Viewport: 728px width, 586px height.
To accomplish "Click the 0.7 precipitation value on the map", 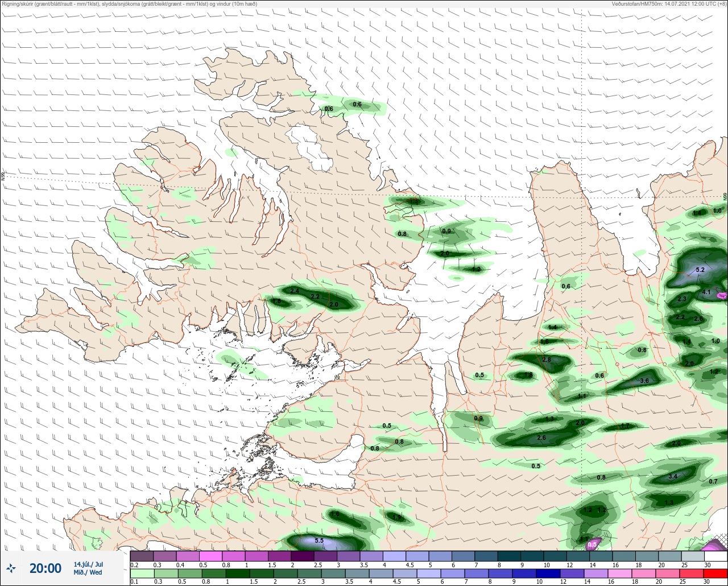I will 713,481.
